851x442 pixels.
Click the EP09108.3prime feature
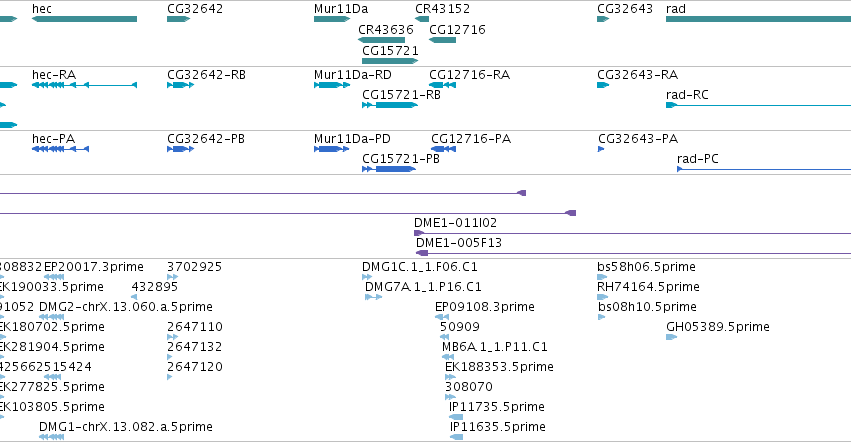click(x=442, y=317)
